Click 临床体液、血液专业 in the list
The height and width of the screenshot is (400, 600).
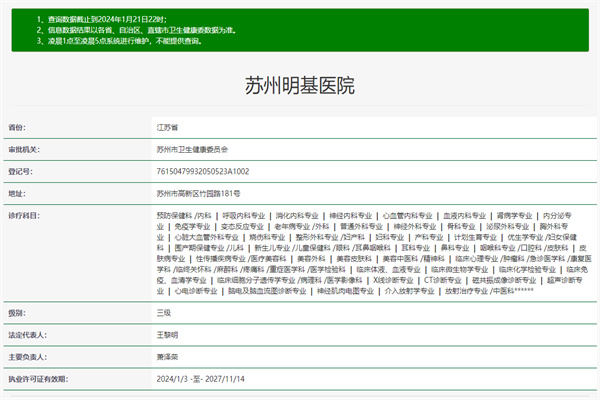tap(388, 269)
